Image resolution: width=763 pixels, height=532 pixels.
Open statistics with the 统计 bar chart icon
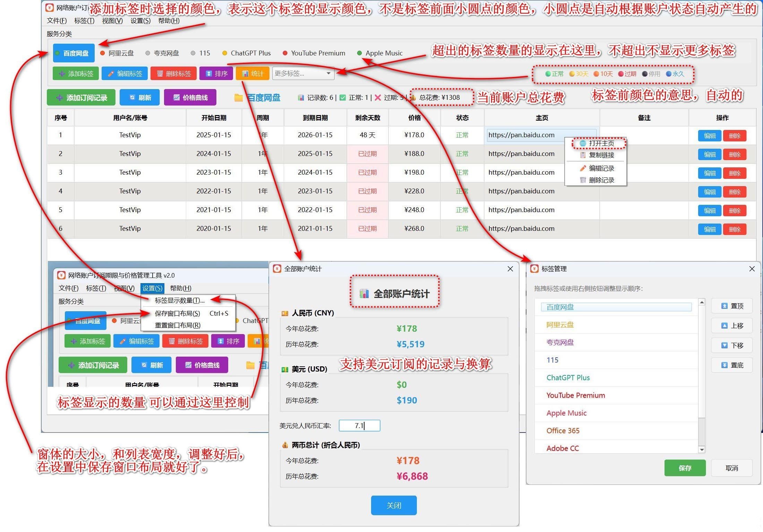tap(252, 73)
